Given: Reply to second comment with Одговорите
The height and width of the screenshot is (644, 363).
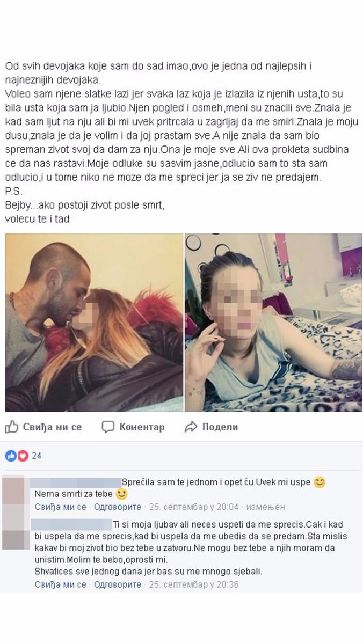Looking at the screenshot, I should 118,584.
